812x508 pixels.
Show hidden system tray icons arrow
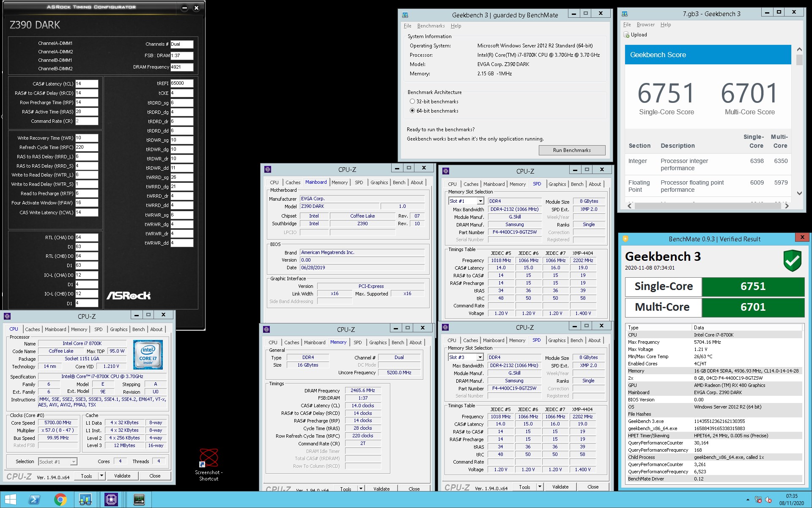[x=748, y=500]
